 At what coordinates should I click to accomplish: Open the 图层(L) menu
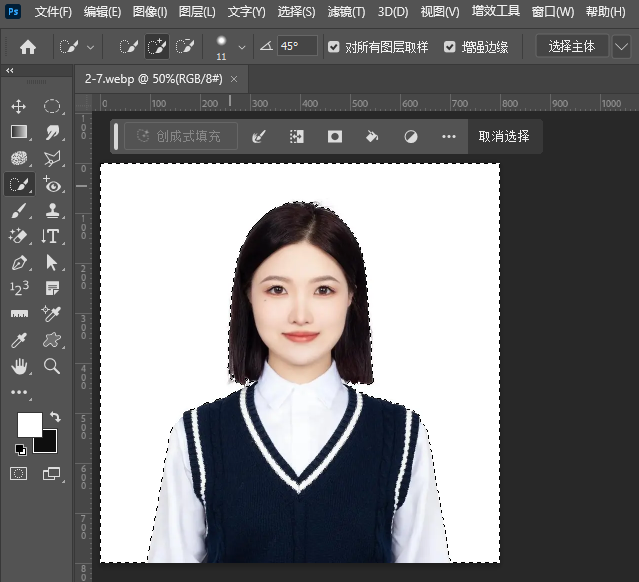(197, 12)
